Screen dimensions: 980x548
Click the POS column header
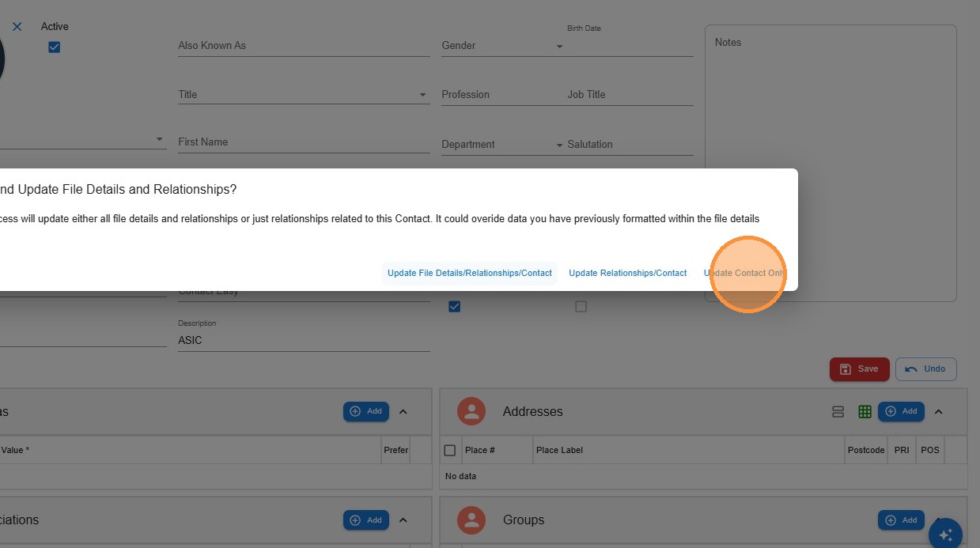coord(930,451)
